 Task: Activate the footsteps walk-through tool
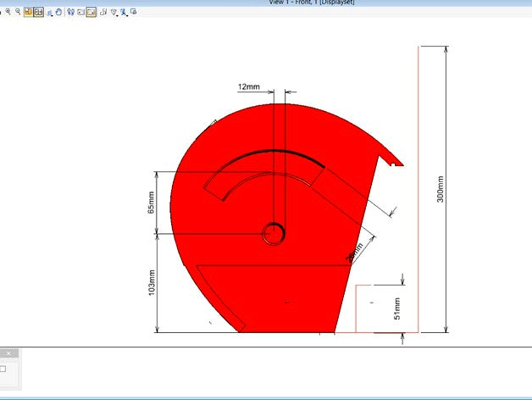tap(70, 13)
